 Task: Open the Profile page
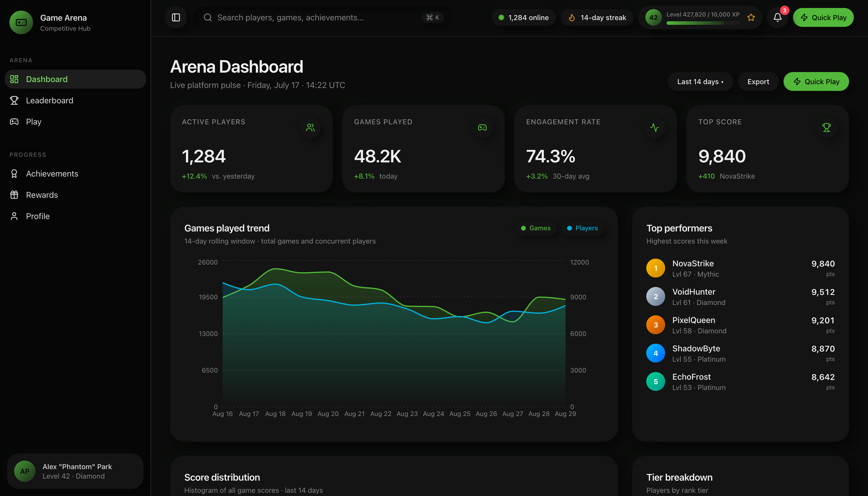(x=75, y=216)
